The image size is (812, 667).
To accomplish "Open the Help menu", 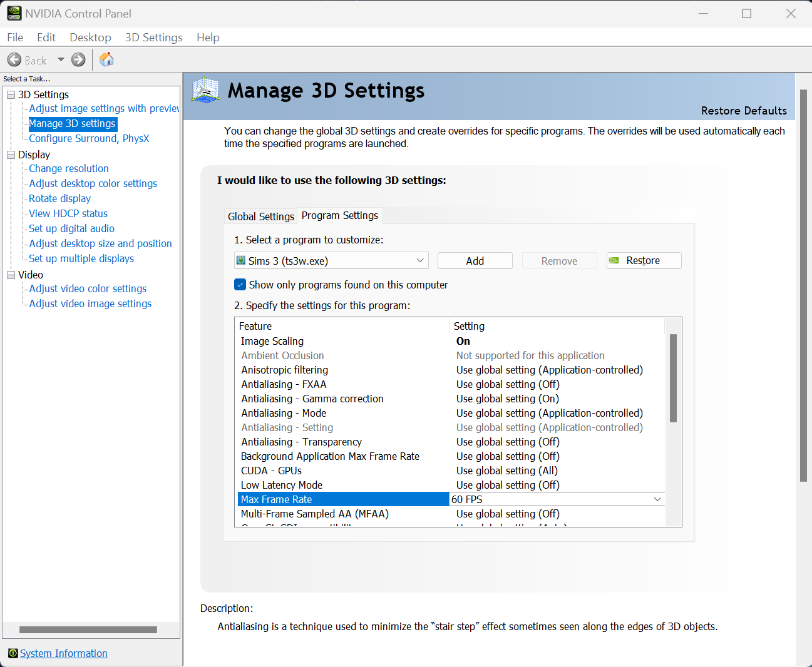I will pos(208,38).
